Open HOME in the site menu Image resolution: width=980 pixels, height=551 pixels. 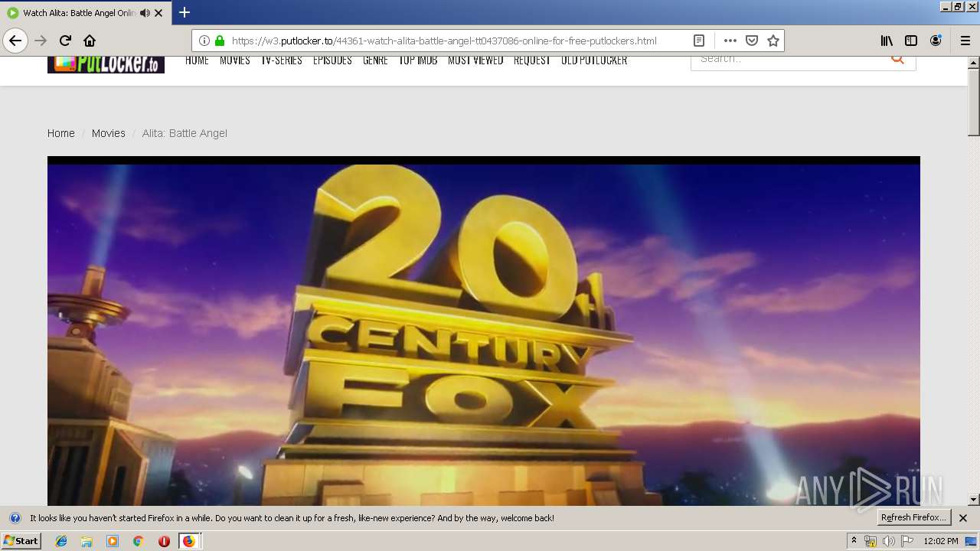[197, 60]
